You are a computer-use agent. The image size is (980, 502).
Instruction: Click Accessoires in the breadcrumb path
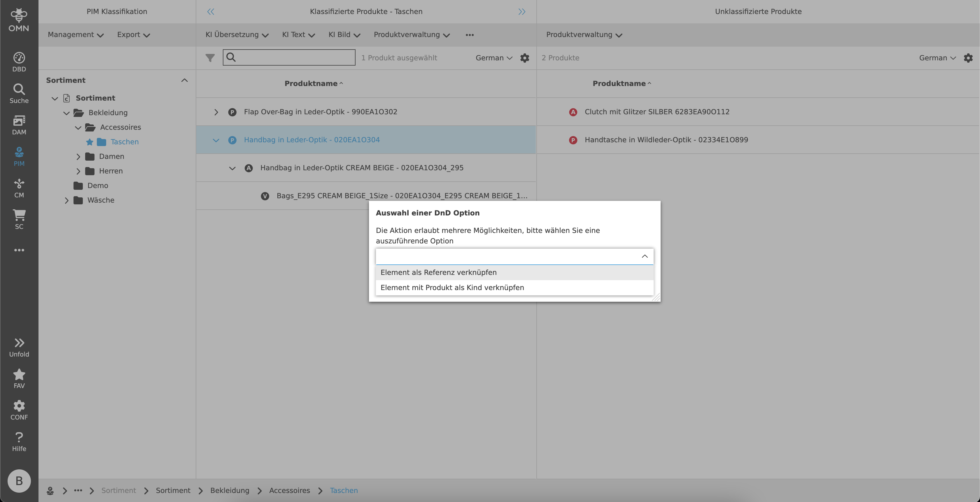coord(289,491)
